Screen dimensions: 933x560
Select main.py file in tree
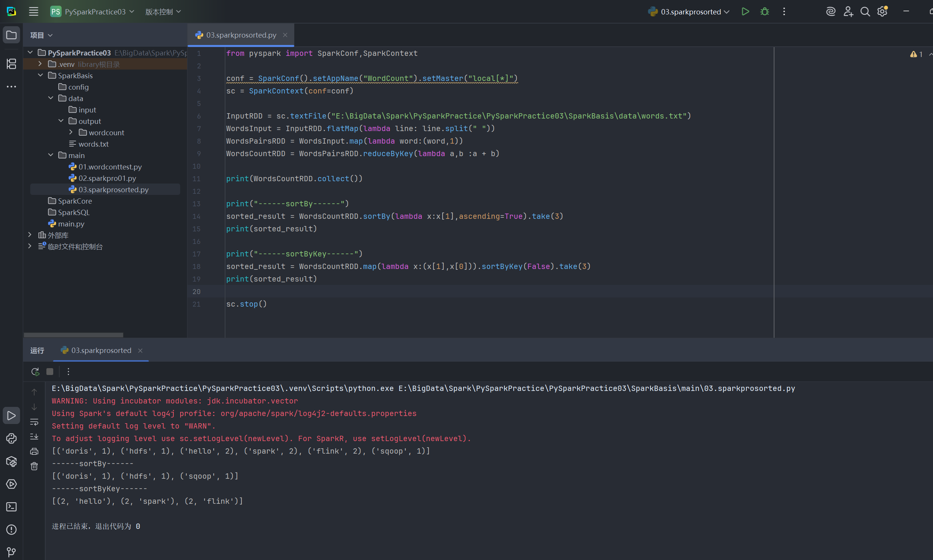click(x=71, y=224)
